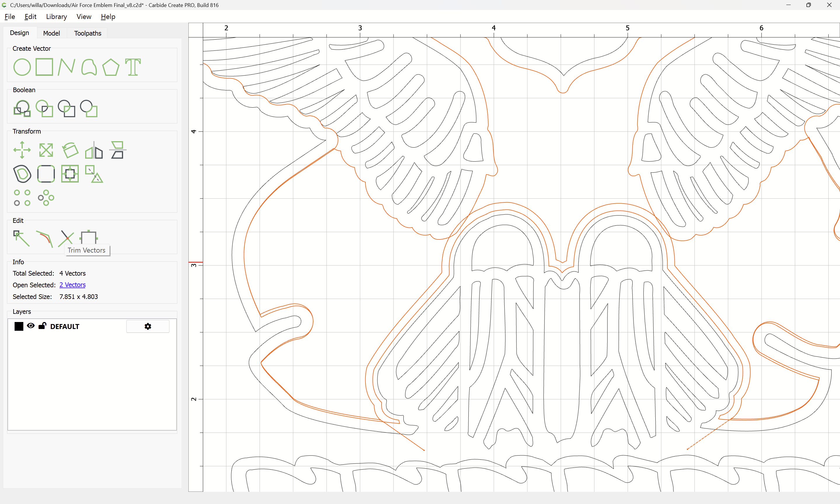840x504 pixels.
Task: Click the DEFAULT layer black color swatch
Action: [19, 326]
